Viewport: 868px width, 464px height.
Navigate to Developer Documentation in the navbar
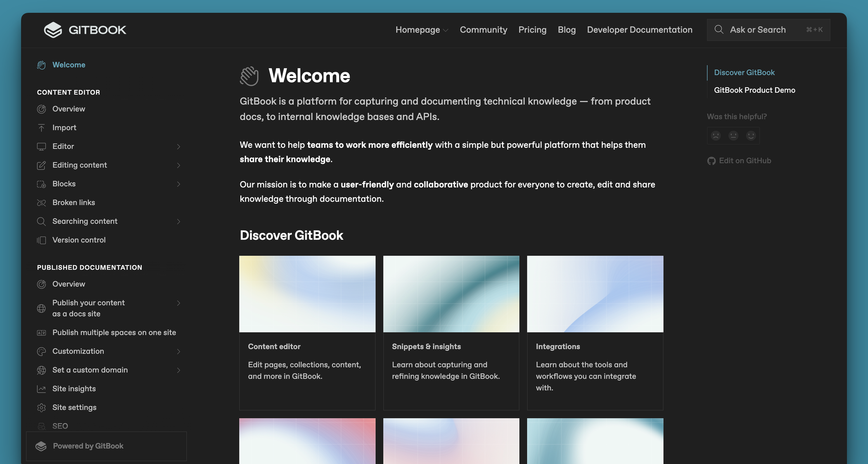(x=639, y=30)
